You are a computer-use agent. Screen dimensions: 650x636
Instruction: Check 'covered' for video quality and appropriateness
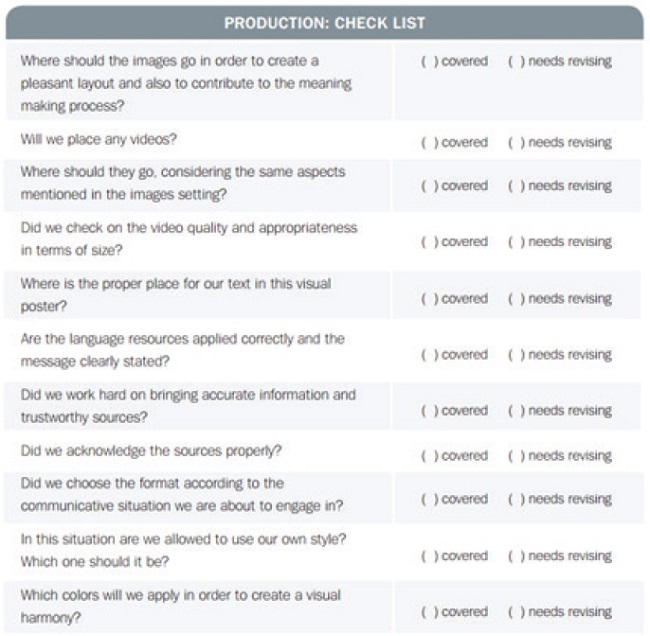tap(426, 242)
